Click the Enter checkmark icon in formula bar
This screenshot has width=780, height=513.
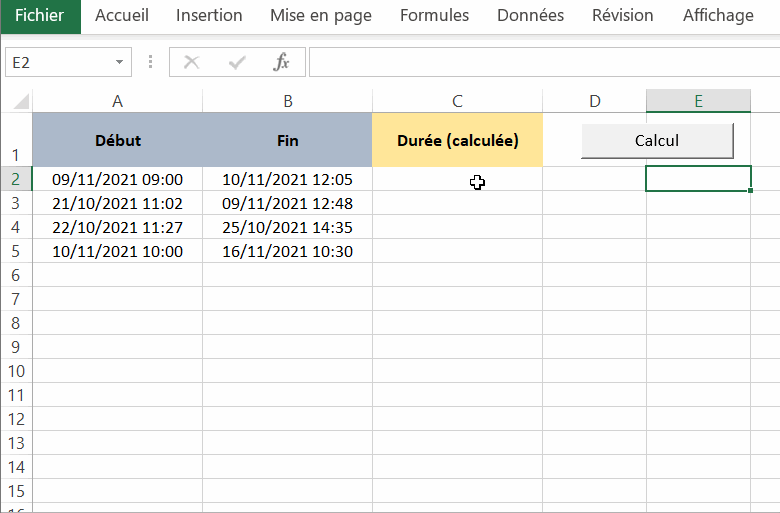coord(237,62)
